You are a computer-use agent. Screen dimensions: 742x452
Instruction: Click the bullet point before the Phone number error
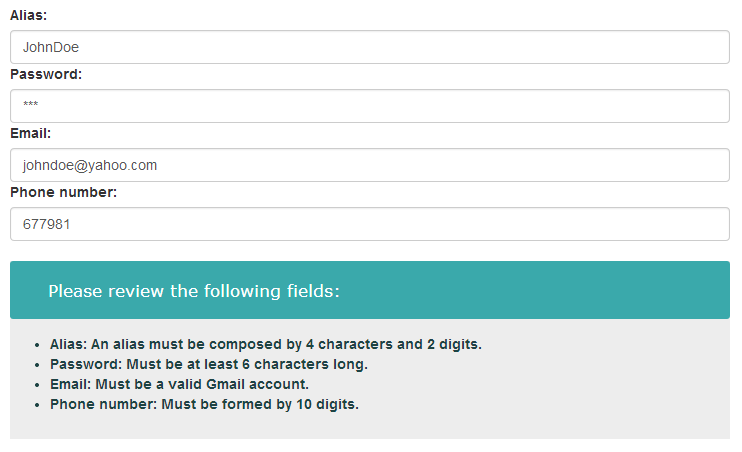(x=37, y=405)
